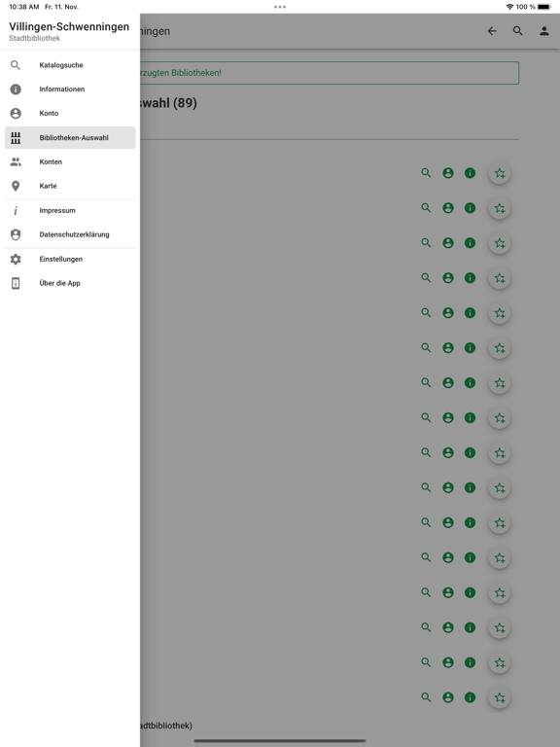
Task: Add first listed library to favorites with star
Action: click(500, 173)
